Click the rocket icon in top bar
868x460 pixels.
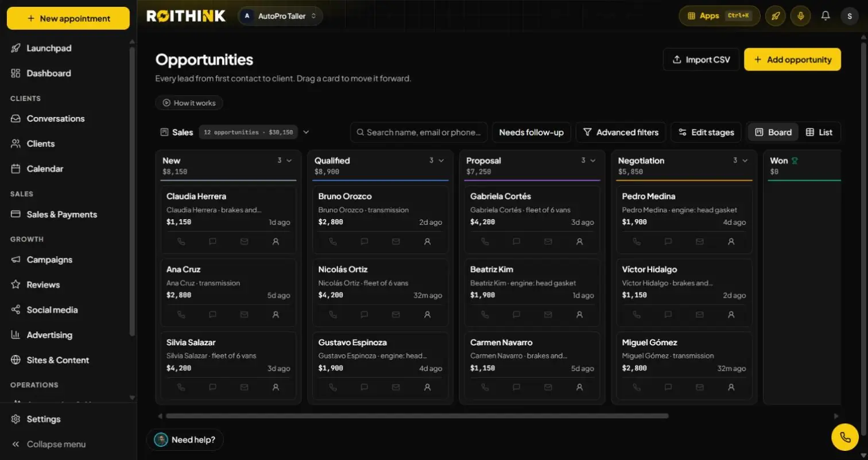(776, 16)
